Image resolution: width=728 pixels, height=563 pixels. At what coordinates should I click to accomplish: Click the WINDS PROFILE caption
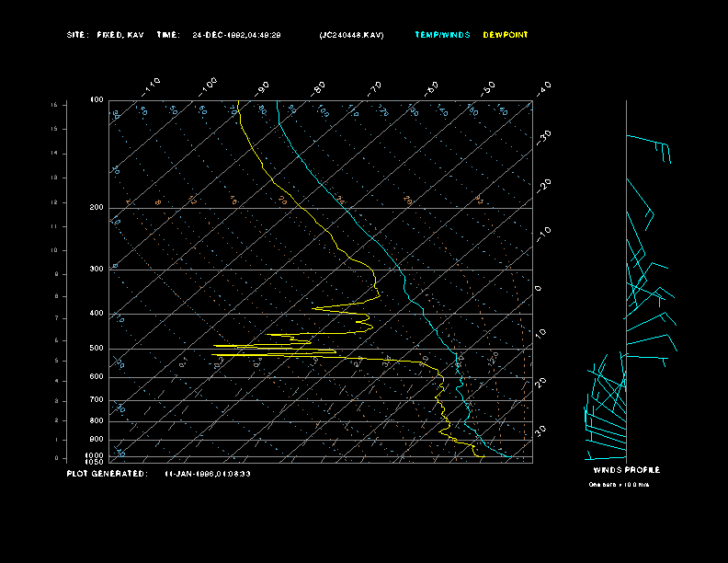coord(626,470)
